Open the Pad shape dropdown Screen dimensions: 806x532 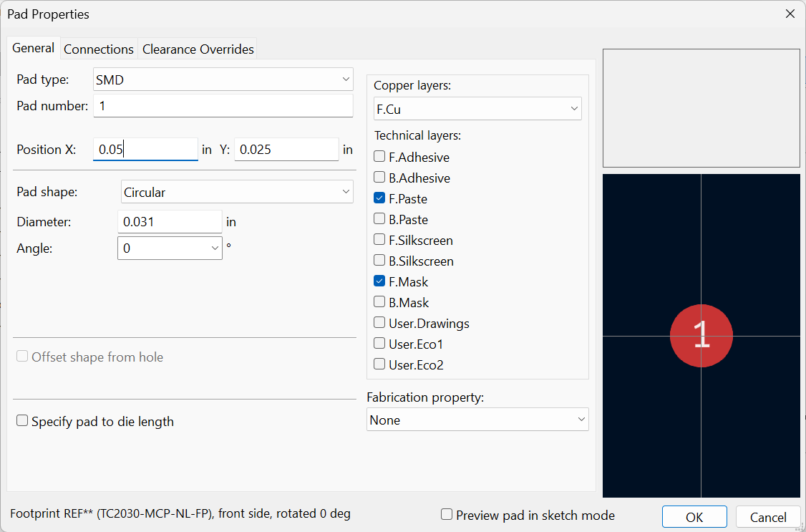(x=237, y=192)
